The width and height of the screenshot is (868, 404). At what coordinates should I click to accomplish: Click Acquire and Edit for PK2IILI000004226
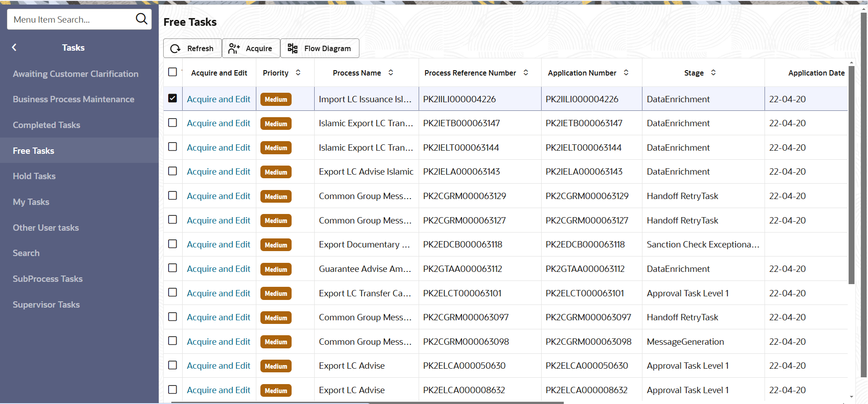point(218,99)
